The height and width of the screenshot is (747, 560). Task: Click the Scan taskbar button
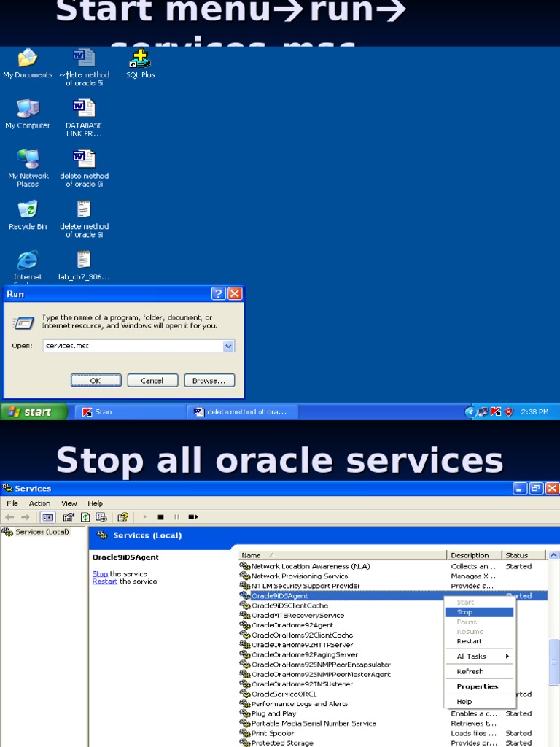tap(128, 411)
